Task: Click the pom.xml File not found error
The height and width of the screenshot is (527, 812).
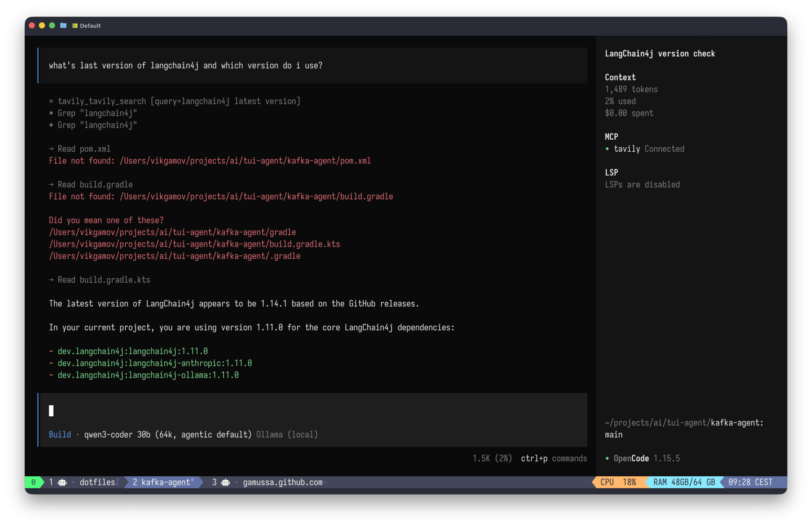Action: 210,161
